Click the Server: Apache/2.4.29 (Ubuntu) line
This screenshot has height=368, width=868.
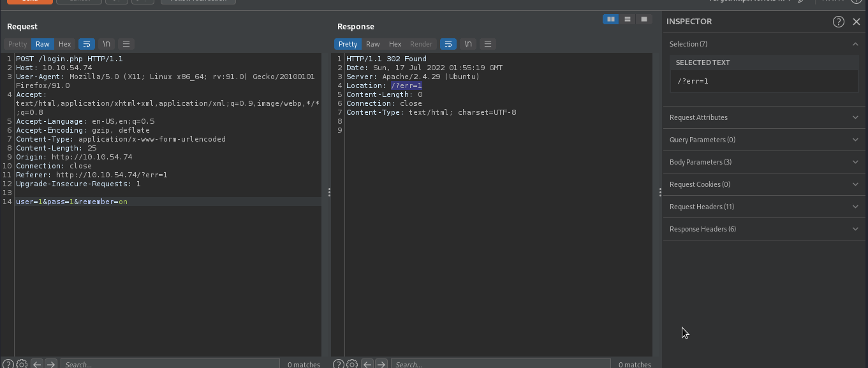pos(413,77)
